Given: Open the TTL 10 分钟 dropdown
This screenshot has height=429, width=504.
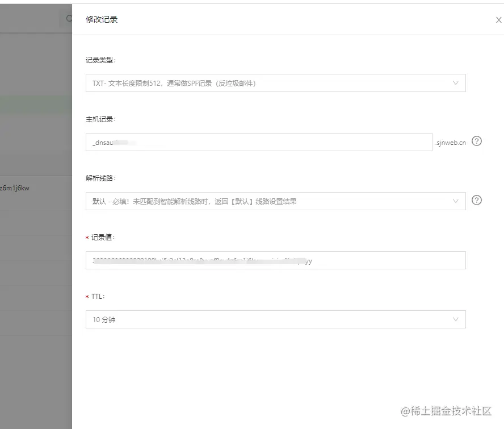Looking at the screenshot, I should (275, 319).
